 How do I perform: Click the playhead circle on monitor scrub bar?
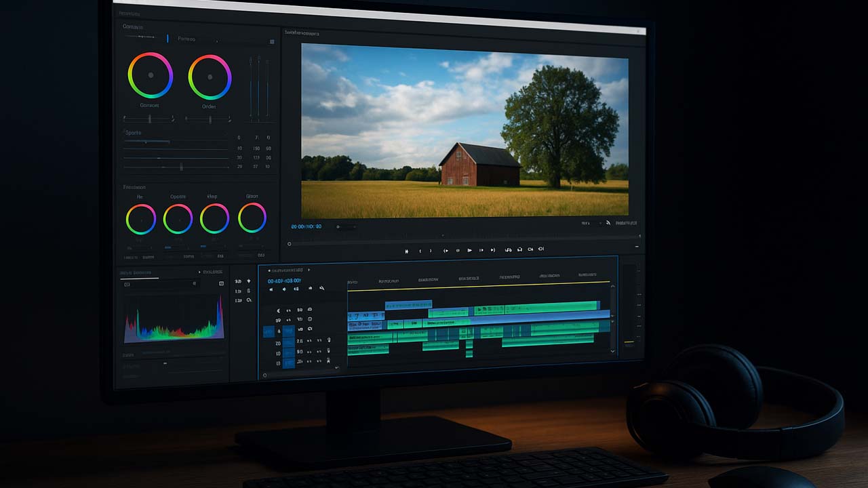290,244
